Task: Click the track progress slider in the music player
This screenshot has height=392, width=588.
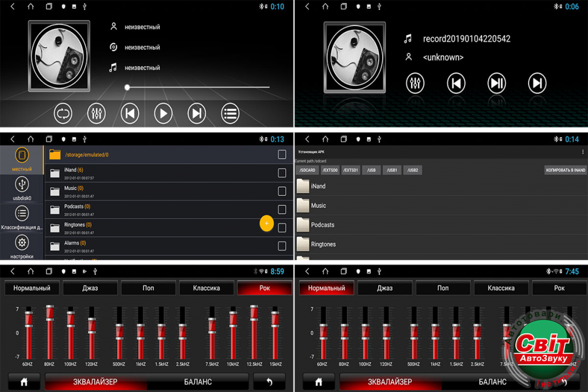Action: pyautogui.click(x=198, y=87)
